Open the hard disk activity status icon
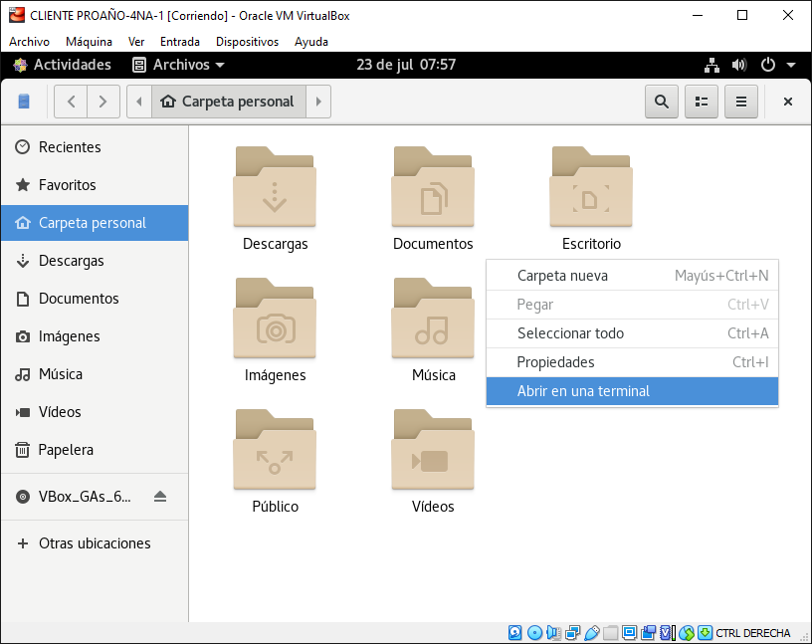The height and width of the screenshot is (644, 812). point(514,633)
